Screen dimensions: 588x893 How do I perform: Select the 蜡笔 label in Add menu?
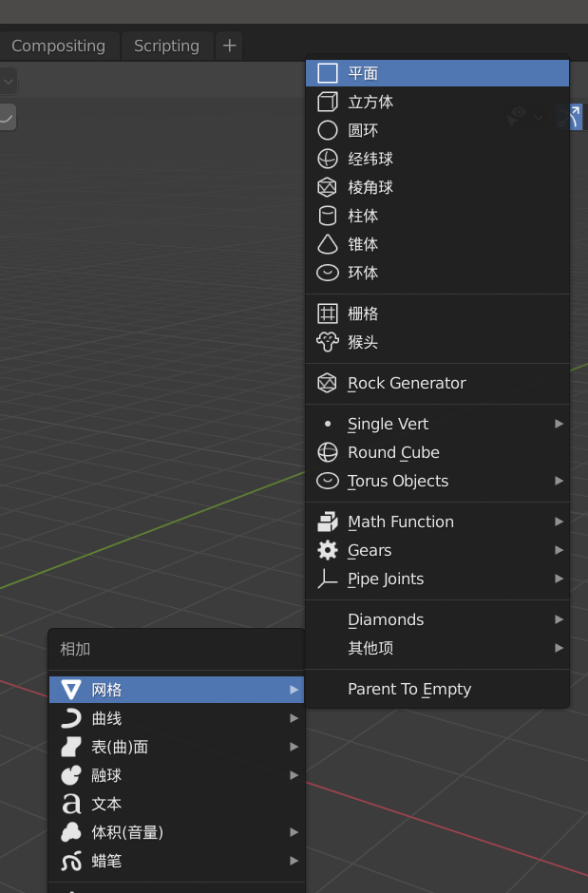106,861
